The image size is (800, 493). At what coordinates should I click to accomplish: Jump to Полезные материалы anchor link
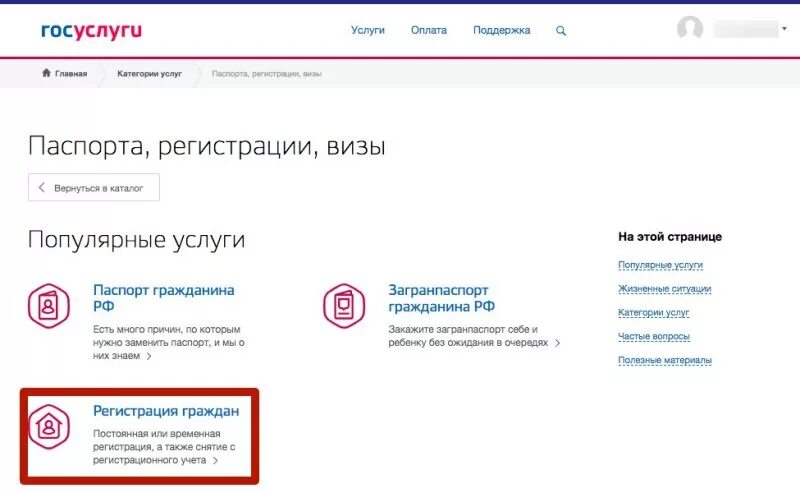pyautogui.click(x=665, y=360)
